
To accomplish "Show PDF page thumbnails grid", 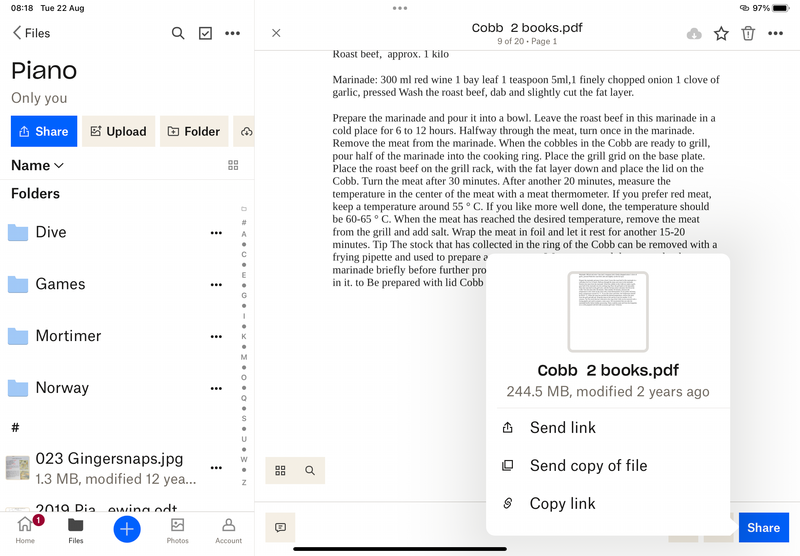I will pyautogui.click(x=280, y=470).
